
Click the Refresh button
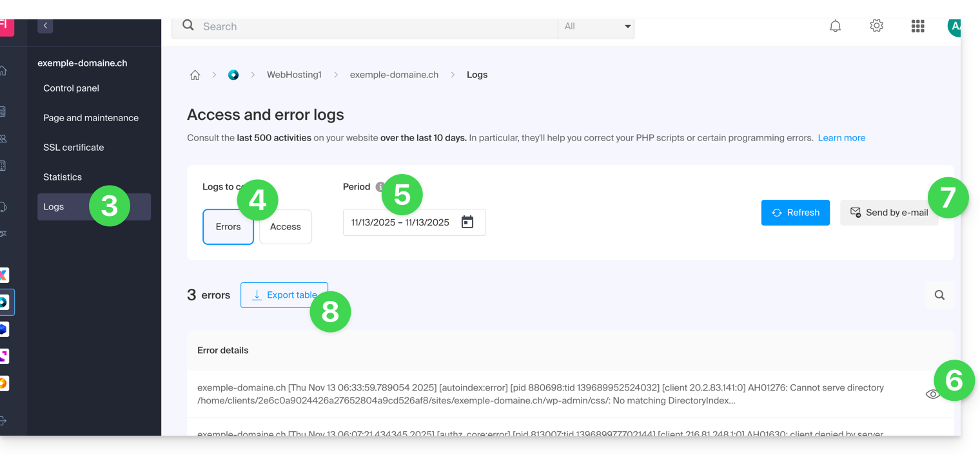(795, 213)
